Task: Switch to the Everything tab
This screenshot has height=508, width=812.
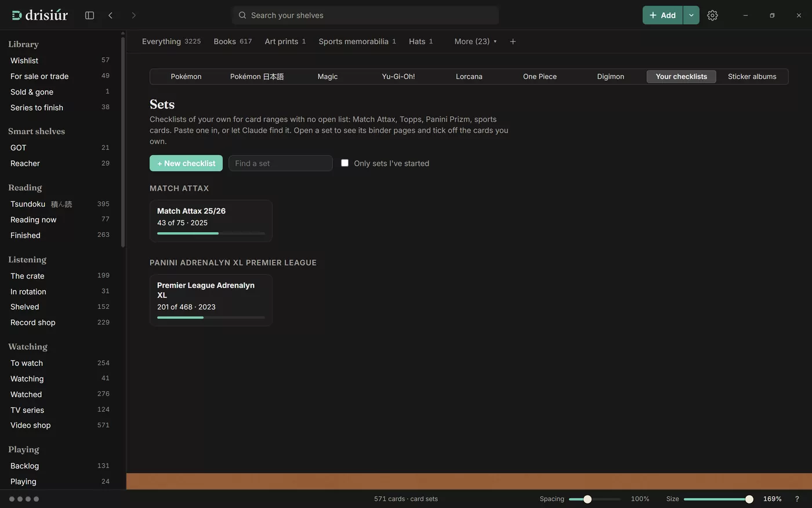Action: tap(171, 41)
